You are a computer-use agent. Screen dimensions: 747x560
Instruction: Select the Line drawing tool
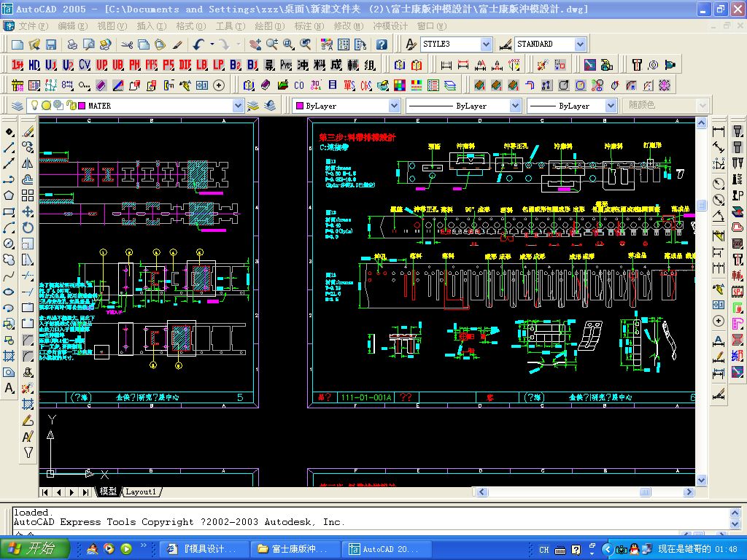tap(9, 147)
